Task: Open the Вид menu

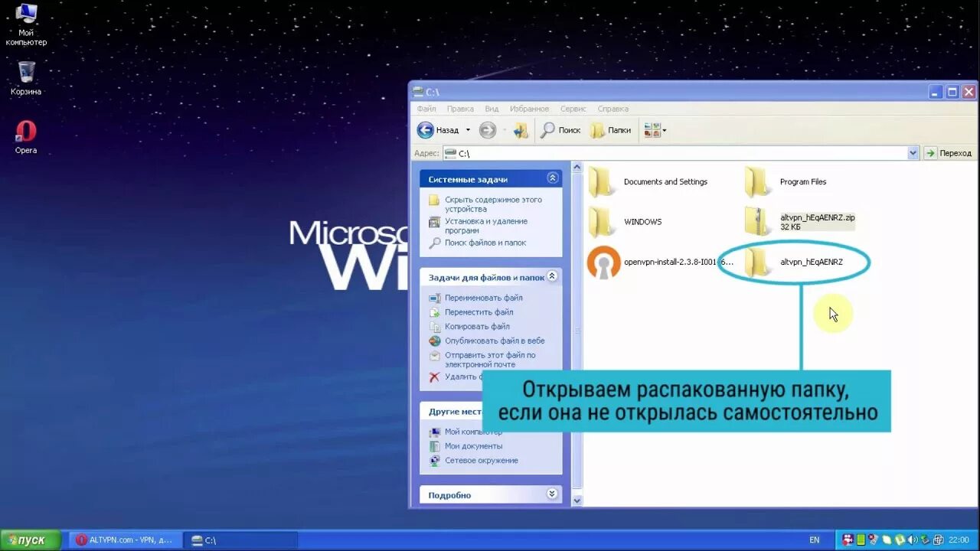Action: point(492,109)
